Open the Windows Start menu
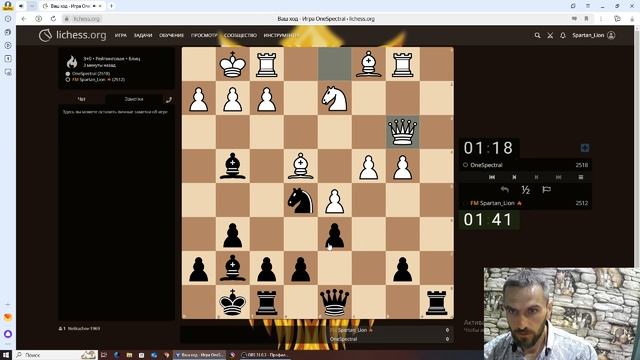This screenshot has width=640, height=360. tap(6, 355)
